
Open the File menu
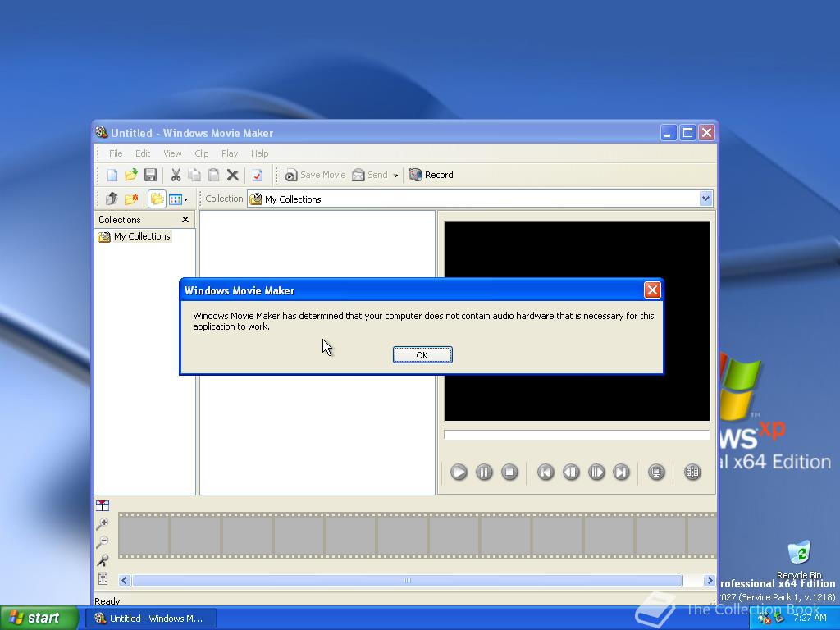[116, 153]
